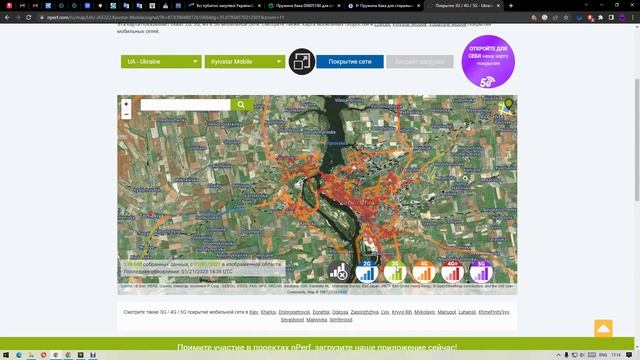This screenshot has width=640, height=360.
Task: Click the page vertical scrollbar thumb
Action: (637, 140)
